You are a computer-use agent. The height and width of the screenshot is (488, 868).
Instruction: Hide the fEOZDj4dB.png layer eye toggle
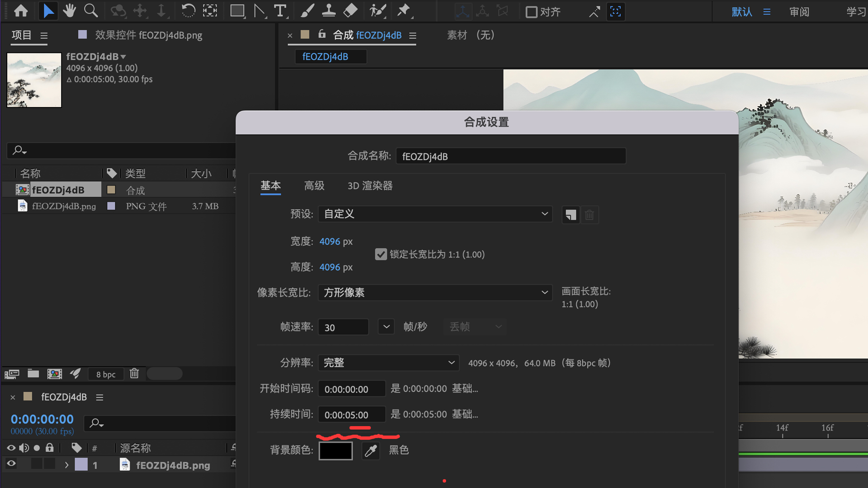[x=11, y=464]
